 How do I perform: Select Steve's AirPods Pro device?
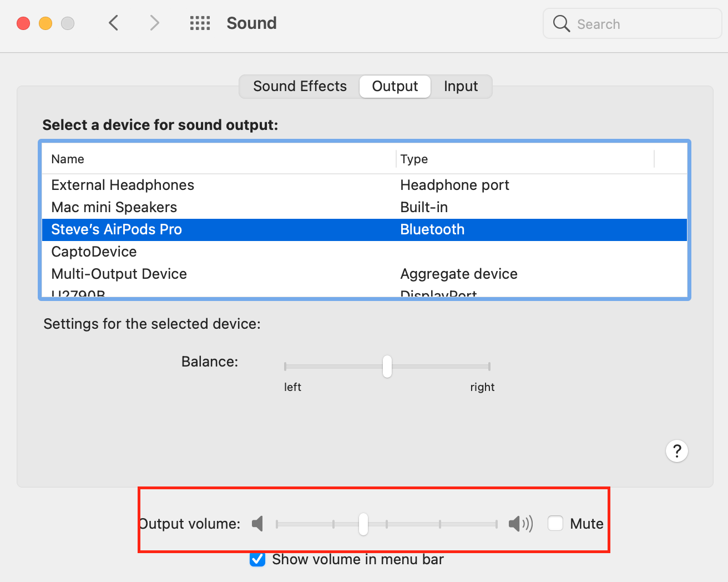(117, 229)
